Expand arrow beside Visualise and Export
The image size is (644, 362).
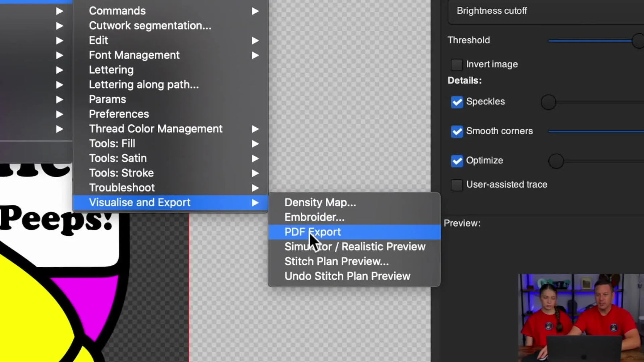[x=255, y=203]
